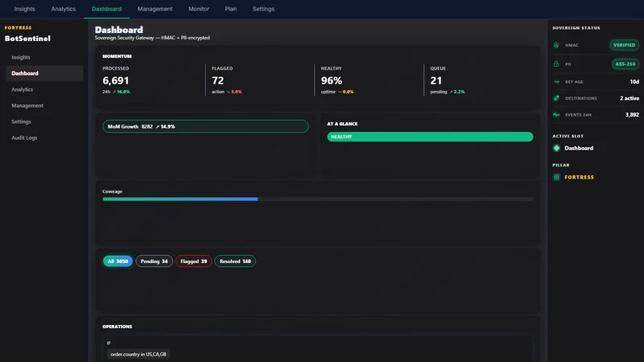Open Management in the left sidebar
The height and width of the screenshot is (362, 644).
click(x=44, y=105)
